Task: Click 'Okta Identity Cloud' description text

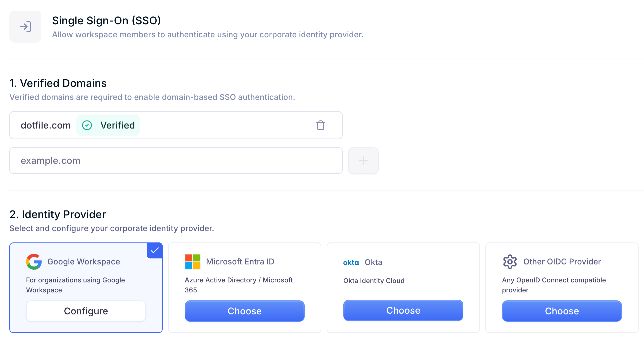Action: tap(374, 281)
